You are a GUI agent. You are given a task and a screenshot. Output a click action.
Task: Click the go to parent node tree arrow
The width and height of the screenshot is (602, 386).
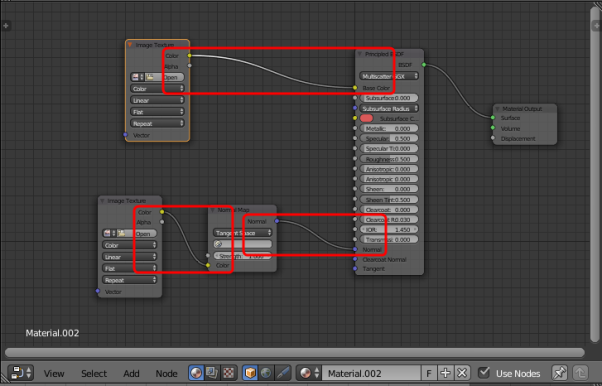(x=580, y=373)
